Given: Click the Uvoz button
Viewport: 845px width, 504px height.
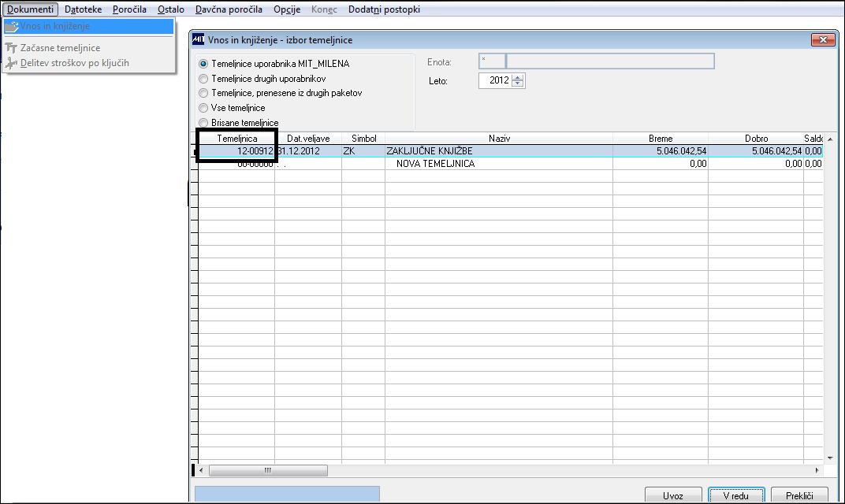Looking at the screenshot, I should pos(673,495).
